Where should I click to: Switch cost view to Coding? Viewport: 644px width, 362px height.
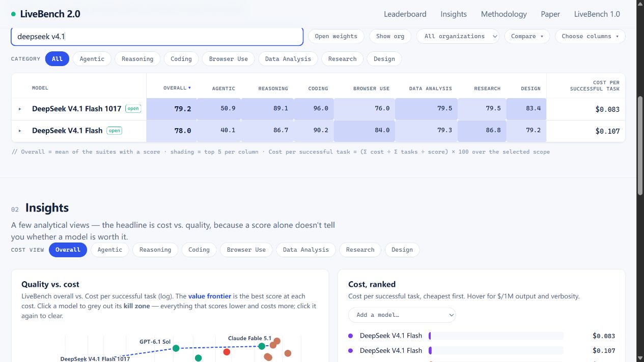[x=199, y=250]
